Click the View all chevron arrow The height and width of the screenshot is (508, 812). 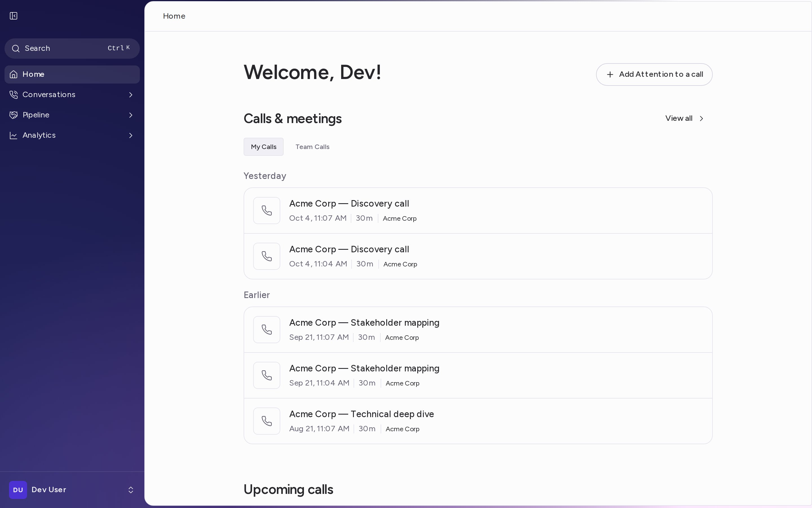pyautogui.click(x=701, y=118)
